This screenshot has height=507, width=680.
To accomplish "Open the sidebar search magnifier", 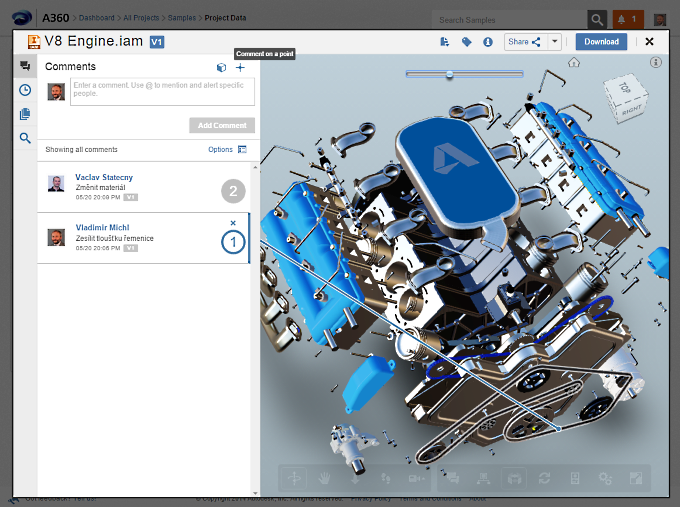I will 25,138.
